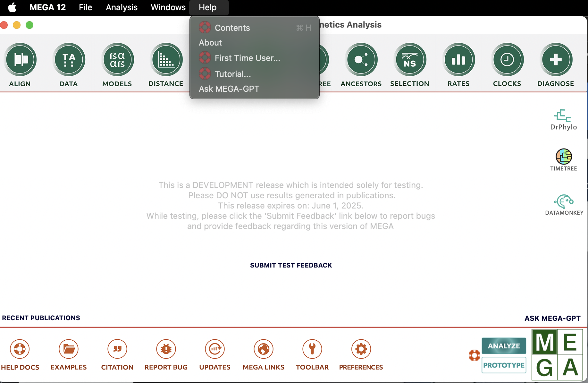The height and width of the screenshot is (383, 588).
Task: Open the ALIGN tool icon
Action: pos(21,60)
